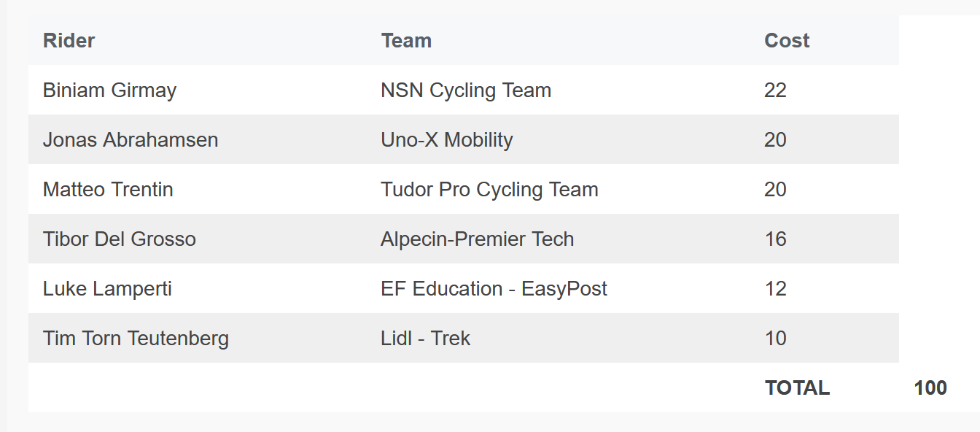The width and height of the screenshot is (980, 432).
Task: Open the Alpecin-Premier Tech team entry
Action: (478, 239)
